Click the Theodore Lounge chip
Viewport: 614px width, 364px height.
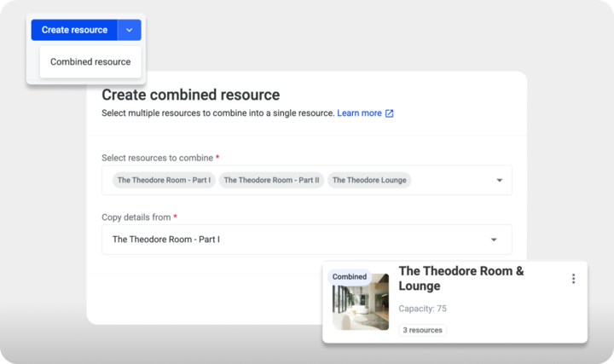tap(369, 180)
